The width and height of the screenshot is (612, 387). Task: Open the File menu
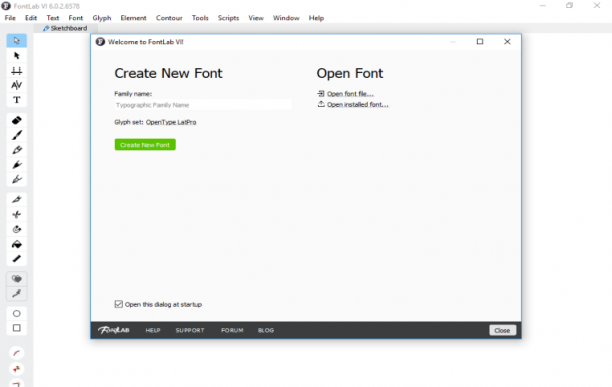[x=10, y=18]
